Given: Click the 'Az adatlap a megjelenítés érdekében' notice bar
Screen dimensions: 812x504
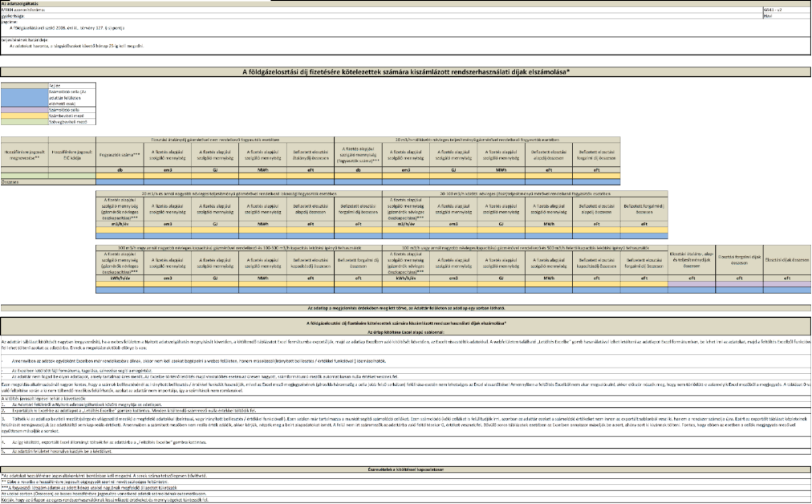Looking at the screenshot, I should [405, 307].
